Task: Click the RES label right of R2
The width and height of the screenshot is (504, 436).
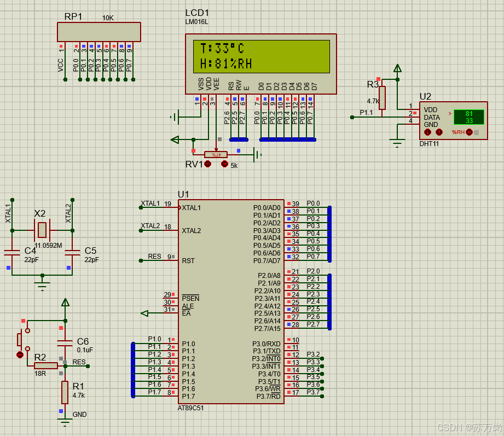Action: tap(79, 362)
